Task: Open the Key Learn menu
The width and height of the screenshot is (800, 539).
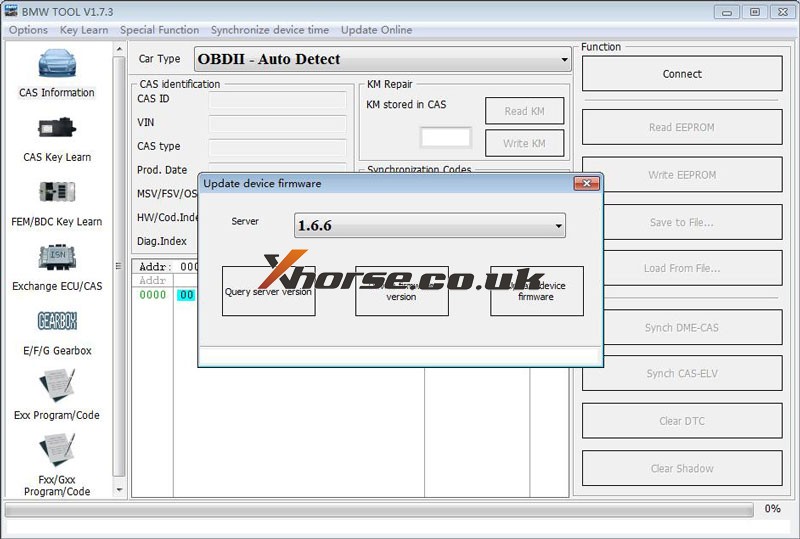Action: (x=84, y=30)
